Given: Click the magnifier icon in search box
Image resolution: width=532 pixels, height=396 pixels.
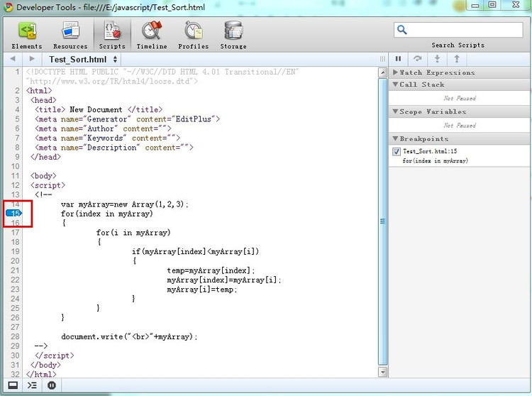Looking at the screenshot, I should (x=402, y=30).
